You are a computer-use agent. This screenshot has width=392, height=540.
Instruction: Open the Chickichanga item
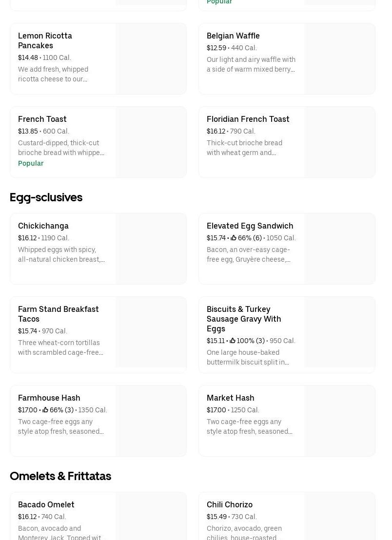(x=43, y=226)
